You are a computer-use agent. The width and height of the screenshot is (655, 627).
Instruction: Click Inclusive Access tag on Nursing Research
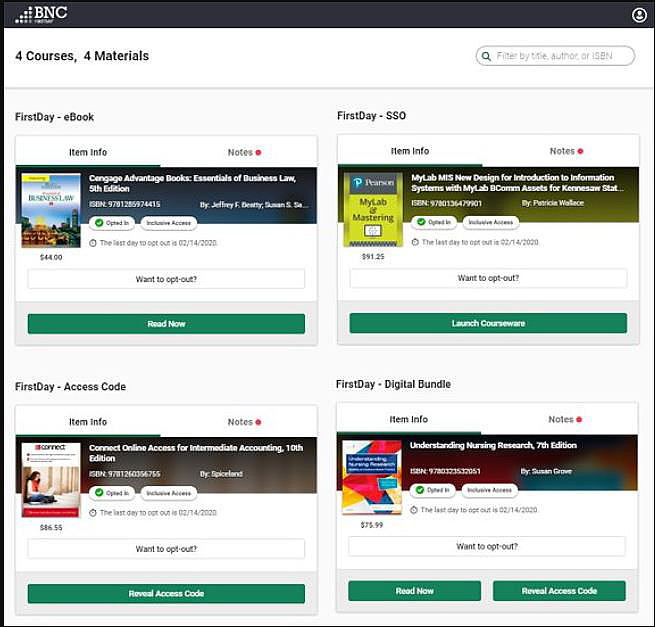[x=490, y=490]
